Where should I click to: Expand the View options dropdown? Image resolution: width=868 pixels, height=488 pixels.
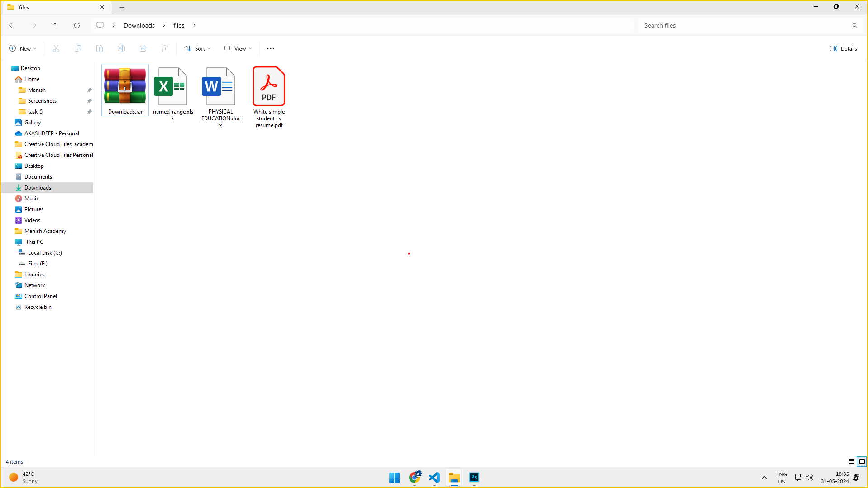pyautogui.click(x=238, y=49)
